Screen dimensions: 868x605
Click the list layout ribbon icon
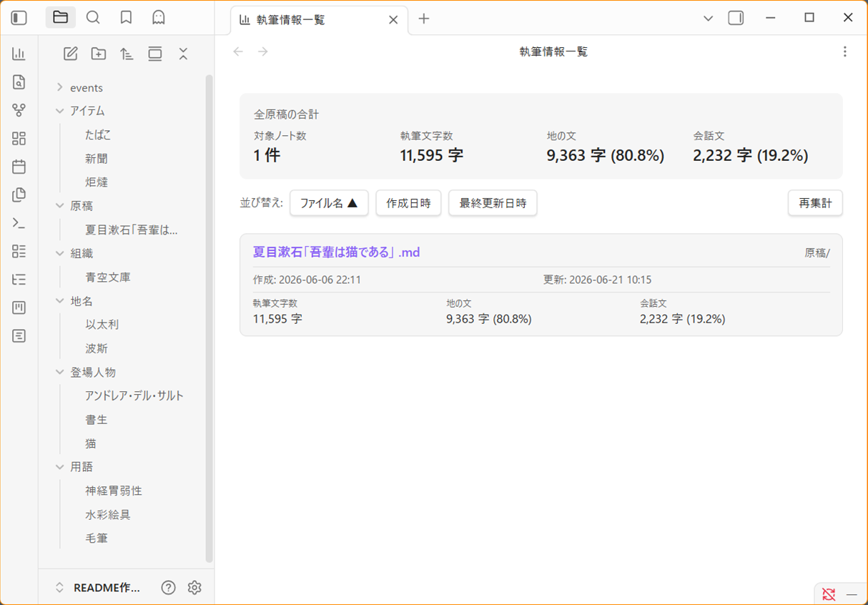[x=19, y=251]
